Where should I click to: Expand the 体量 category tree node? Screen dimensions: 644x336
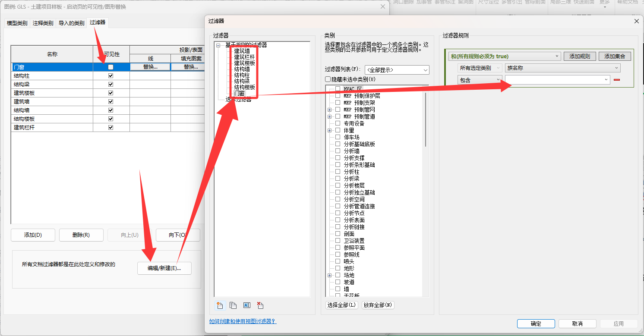click(x=330, y=130)
